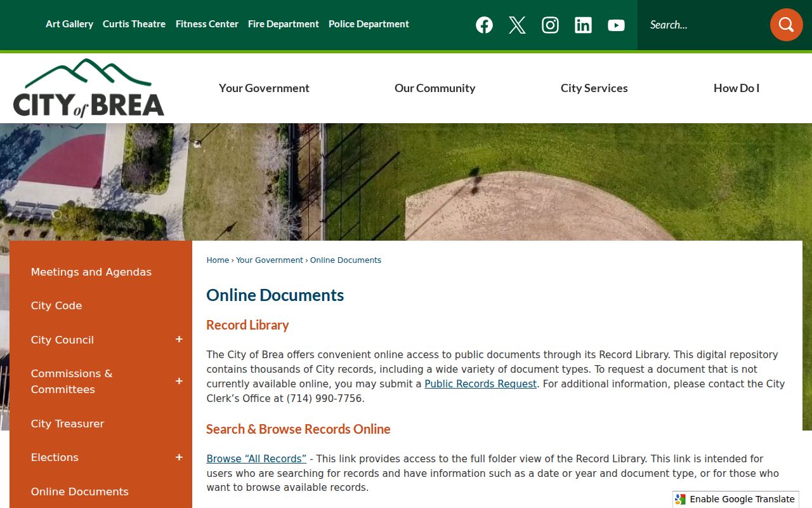
Task: Open the LinkedIn icon
Action: tap(583, 25)
